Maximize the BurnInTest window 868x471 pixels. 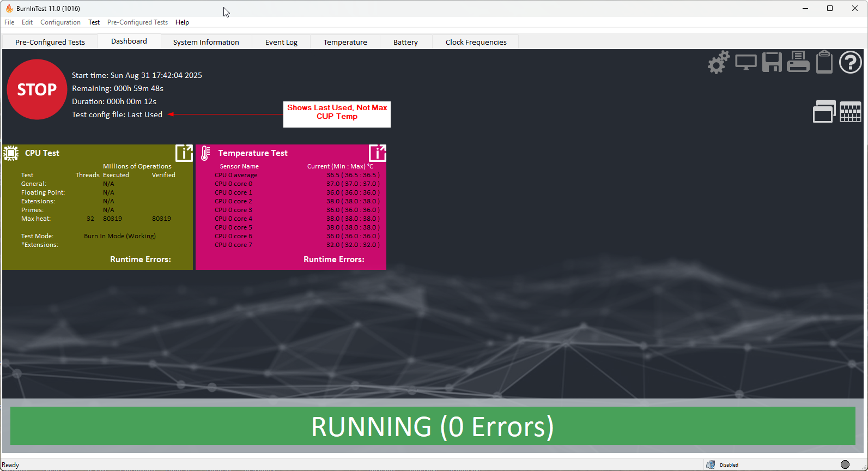tap(830, 8)
